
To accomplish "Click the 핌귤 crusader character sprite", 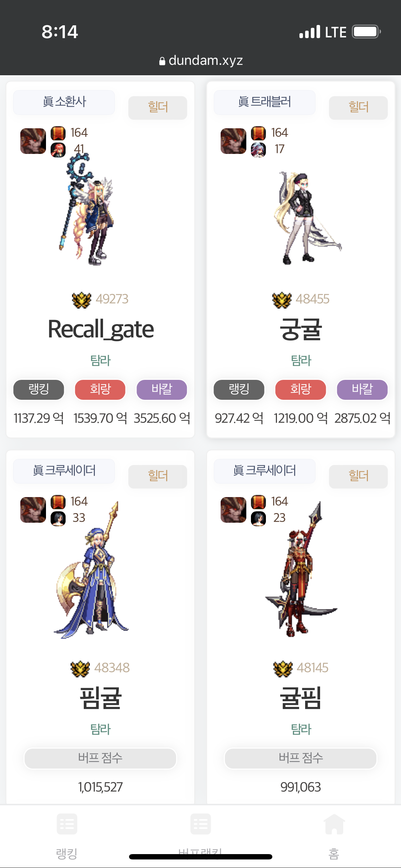I will pyautogui.click(x=92, y=570).
